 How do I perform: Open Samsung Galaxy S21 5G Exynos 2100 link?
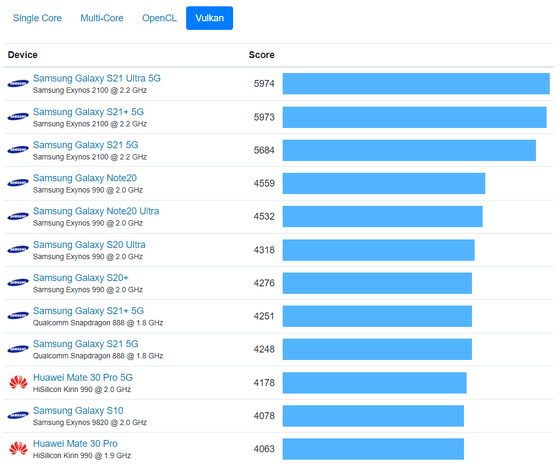click(x=85, y=145)
